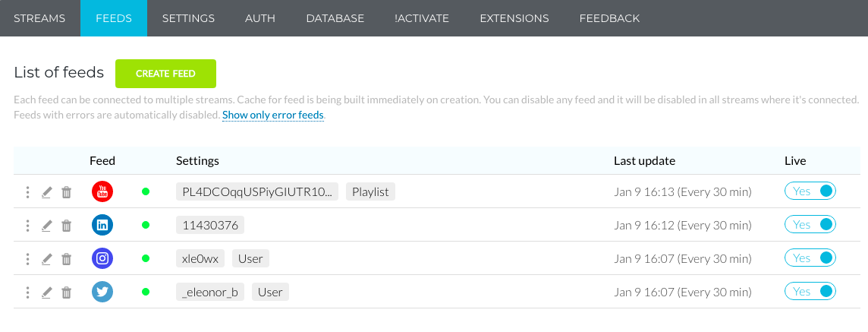This screenshot has height=332, width=868.
Task: Delete the LinkedIn feed with trash icon
Action: (x=66, y=226)
